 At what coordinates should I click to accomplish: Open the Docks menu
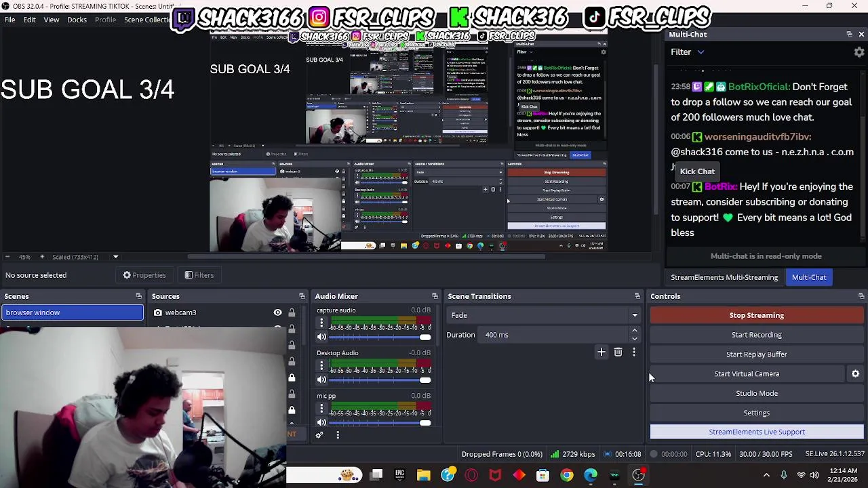point(77,20)
